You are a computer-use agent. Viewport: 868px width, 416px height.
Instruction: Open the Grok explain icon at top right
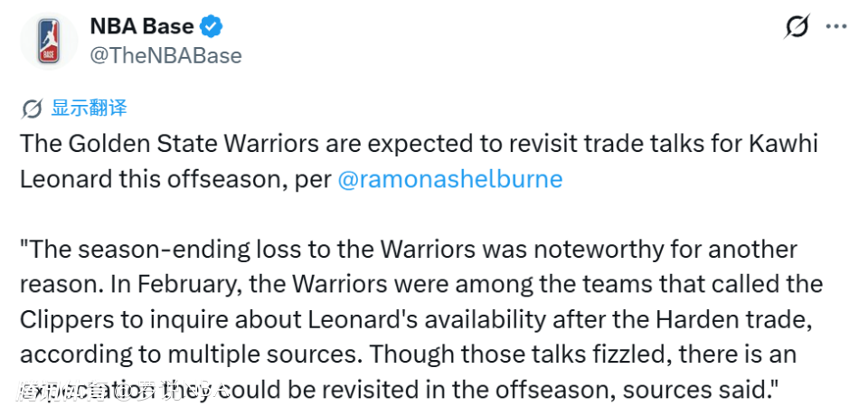(797, 27)
